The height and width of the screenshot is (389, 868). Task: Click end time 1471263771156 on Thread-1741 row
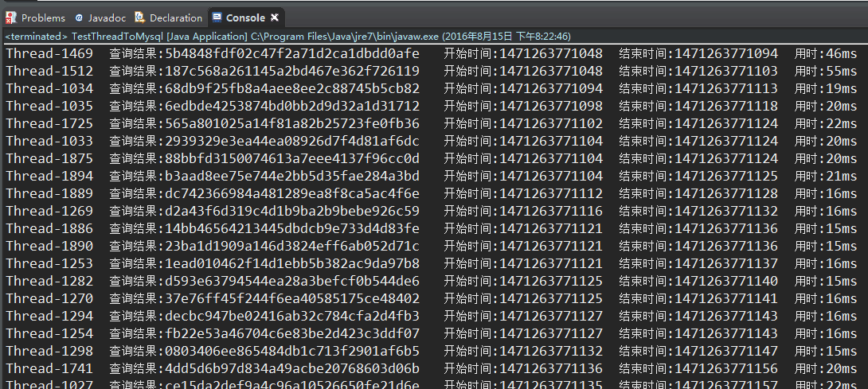point(726,368)
